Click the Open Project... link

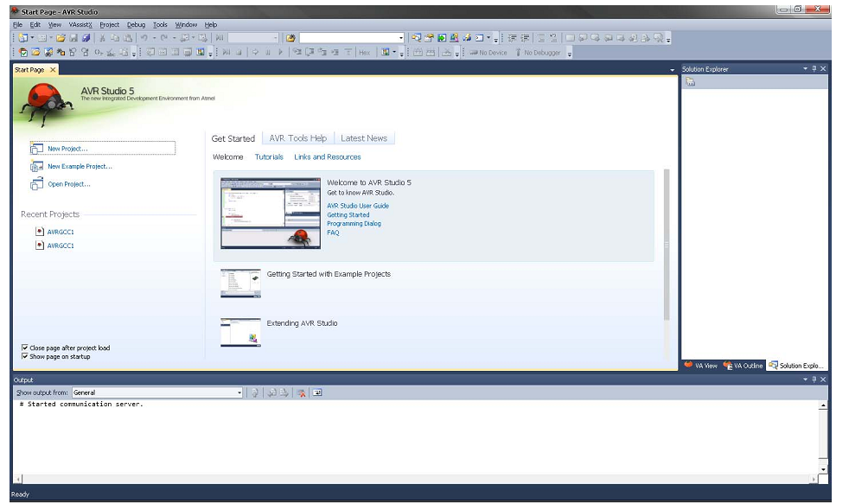click(x=69, y=184)
